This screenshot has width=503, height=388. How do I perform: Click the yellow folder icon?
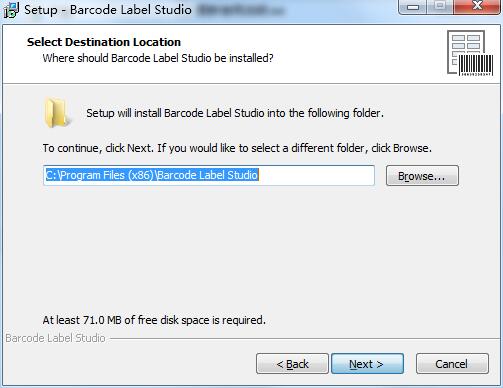(57, 113)
